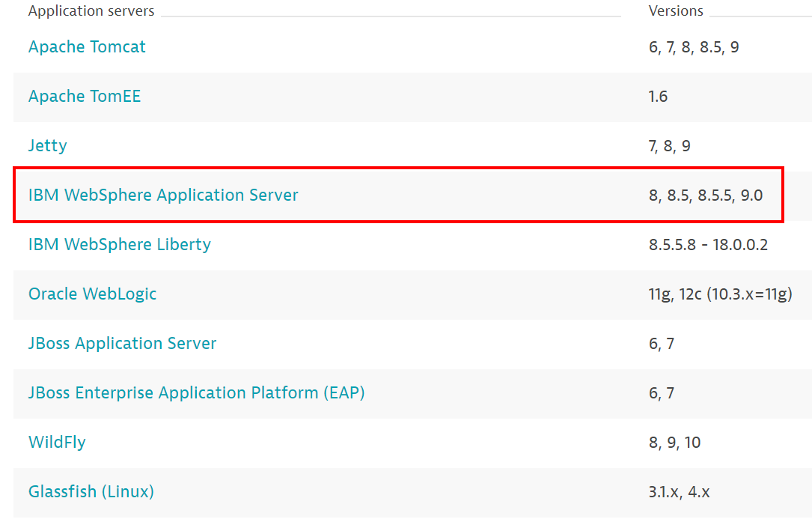Open the Oracle WebLogic link
Viewport: 812px width, 522px height.
click(x=92, y=294)
